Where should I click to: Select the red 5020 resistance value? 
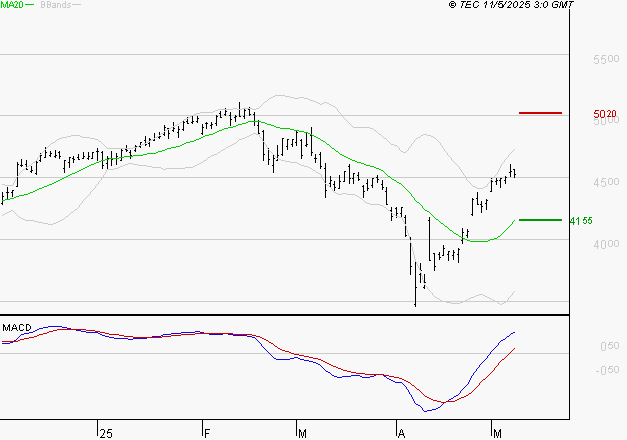click(x=605, y=114)
